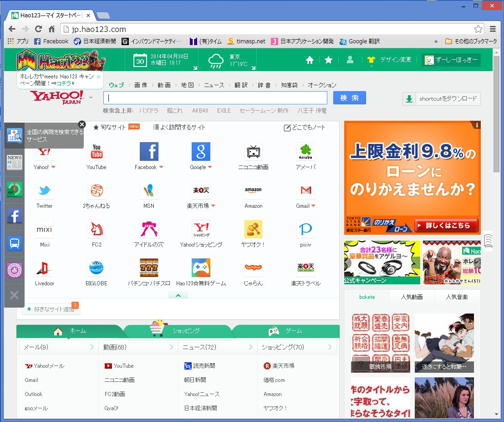Click in the Yahoo search input field

coord(215,98)
